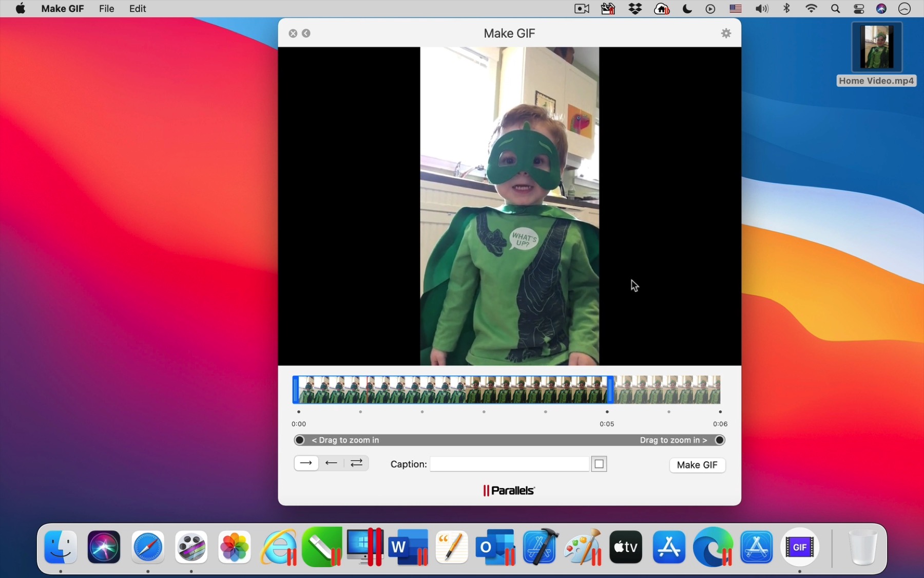Open the File menu
The height and width of the screenshot is (578, 924).
[106, 8]
